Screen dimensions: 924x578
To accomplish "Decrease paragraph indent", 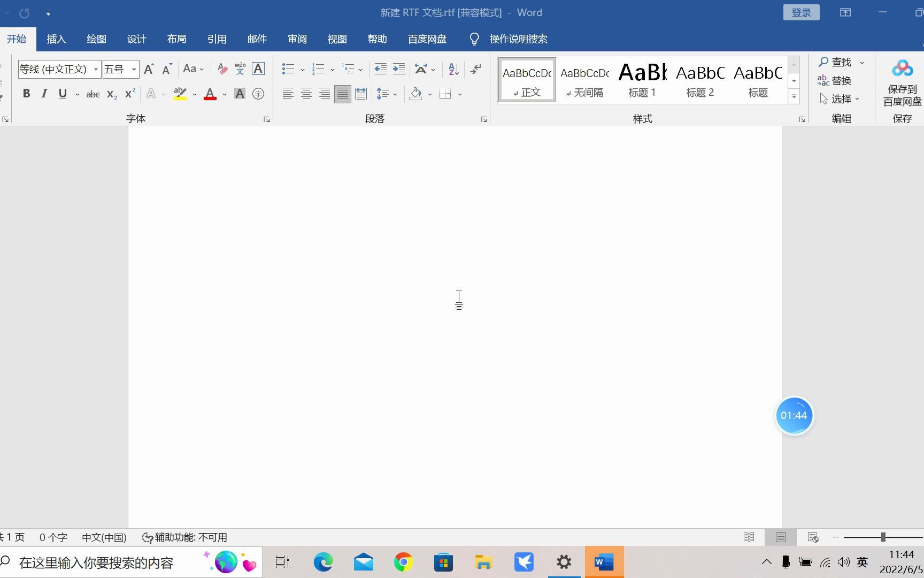I will pyautogui.click(x=380, y=69).
